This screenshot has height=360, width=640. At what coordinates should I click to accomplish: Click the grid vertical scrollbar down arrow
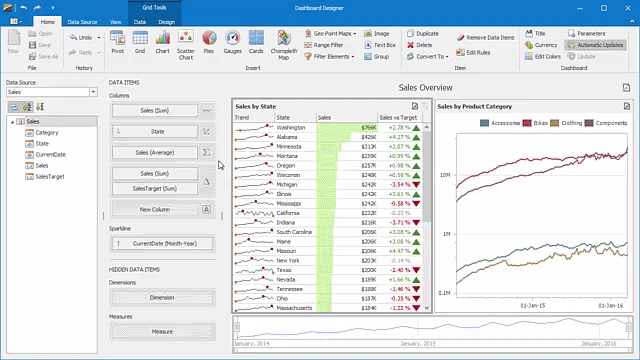click(427, 308)
